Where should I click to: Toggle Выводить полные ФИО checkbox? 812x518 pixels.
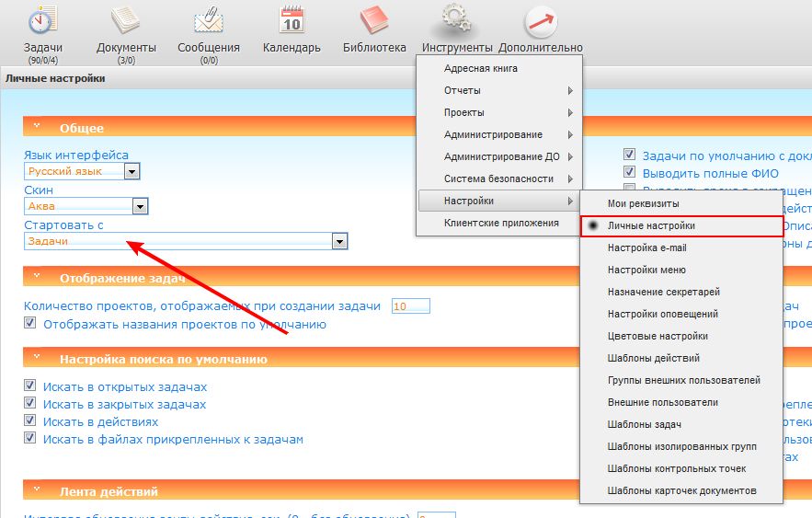[630, 172]
